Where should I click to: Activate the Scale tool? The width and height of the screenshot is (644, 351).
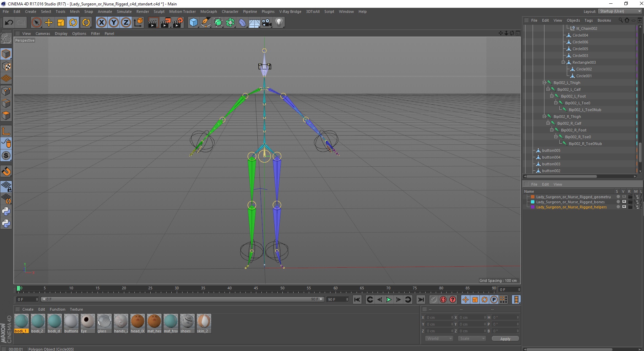point(61,23)
